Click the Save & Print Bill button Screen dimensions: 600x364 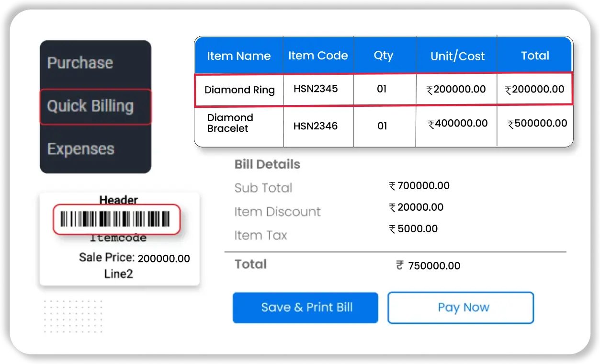pos(305,307)
